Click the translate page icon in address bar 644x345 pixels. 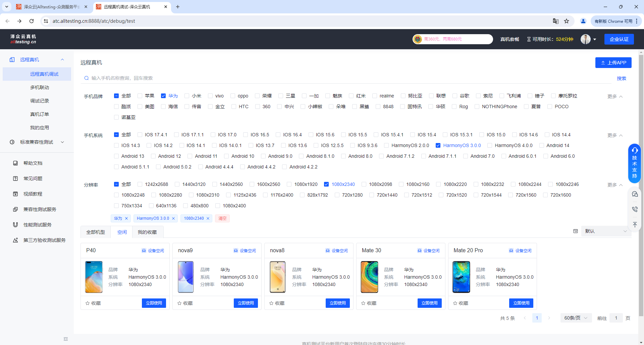(555, 21)
